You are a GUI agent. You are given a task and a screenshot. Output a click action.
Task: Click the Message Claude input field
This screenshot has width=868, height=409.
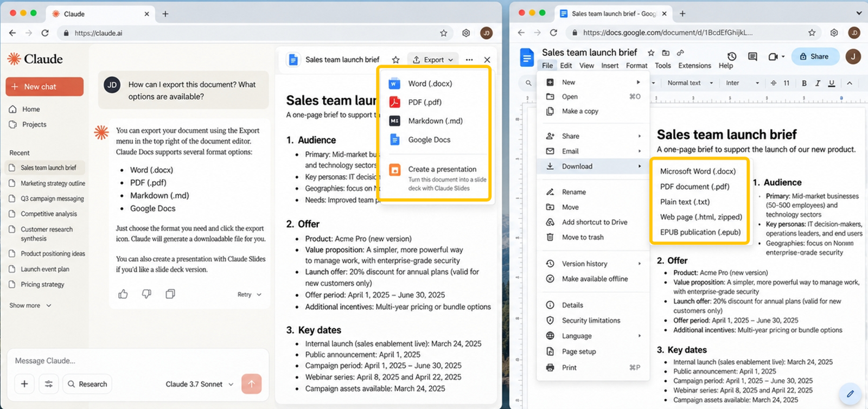(x=138, y=361)
